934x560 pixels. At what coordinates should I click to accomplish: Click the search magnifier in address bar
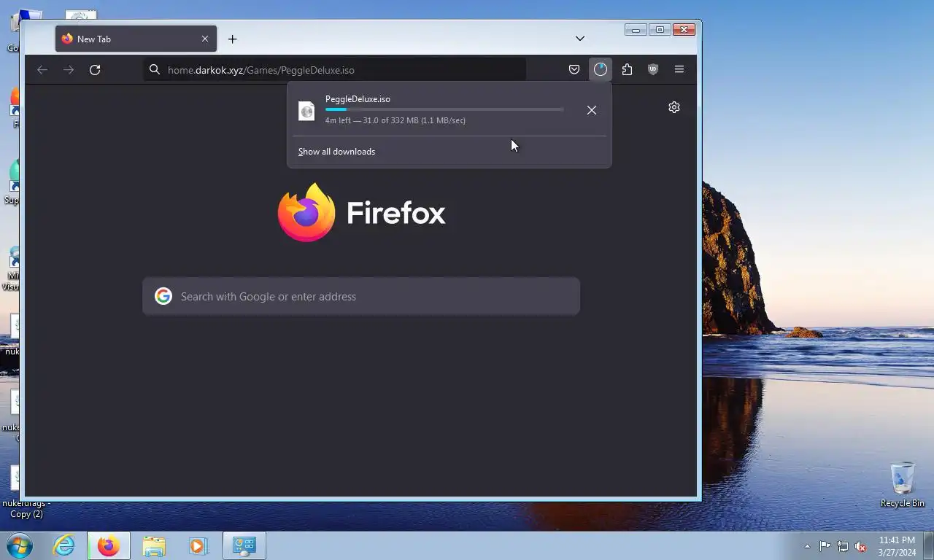tap(155, 70)
